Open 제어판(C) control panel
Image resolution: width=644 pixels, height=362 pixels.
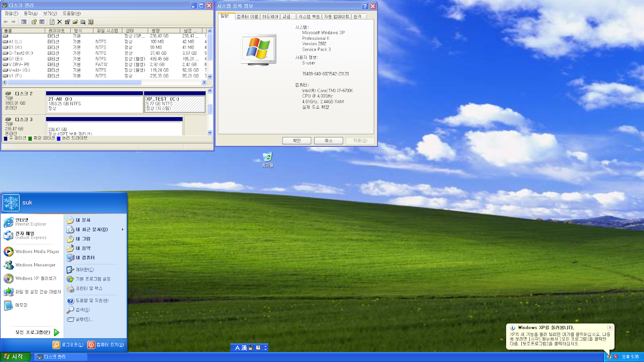(x=80, y=269)
